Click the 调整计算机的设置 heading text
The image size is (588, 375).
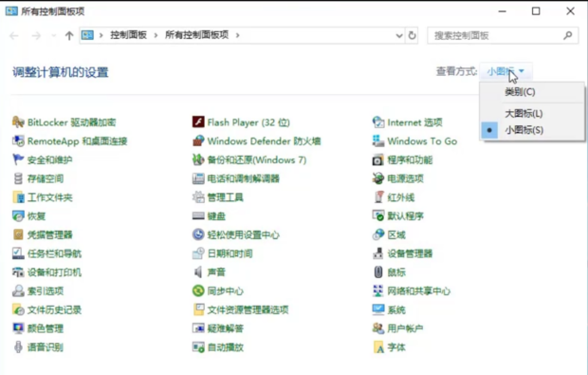point(61,72)
